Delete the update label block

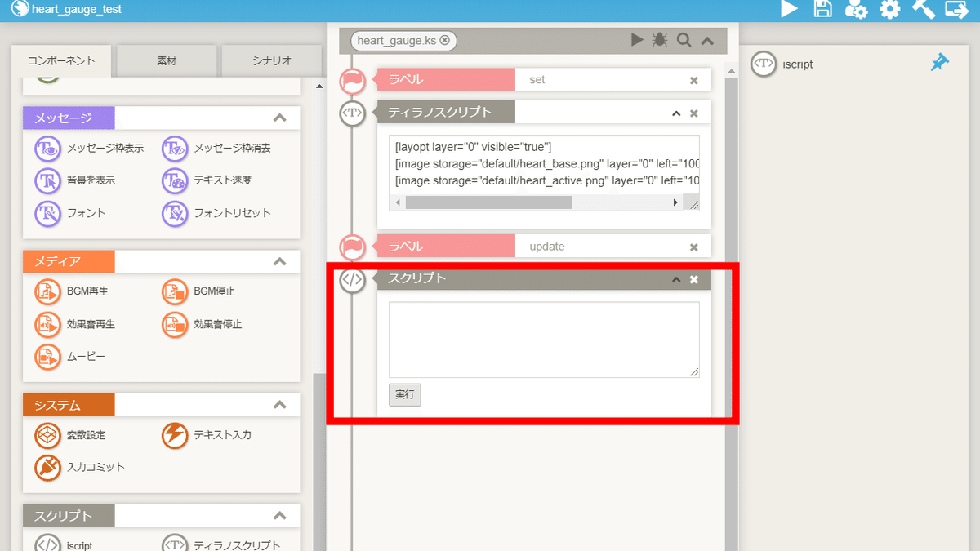[694, 247]
